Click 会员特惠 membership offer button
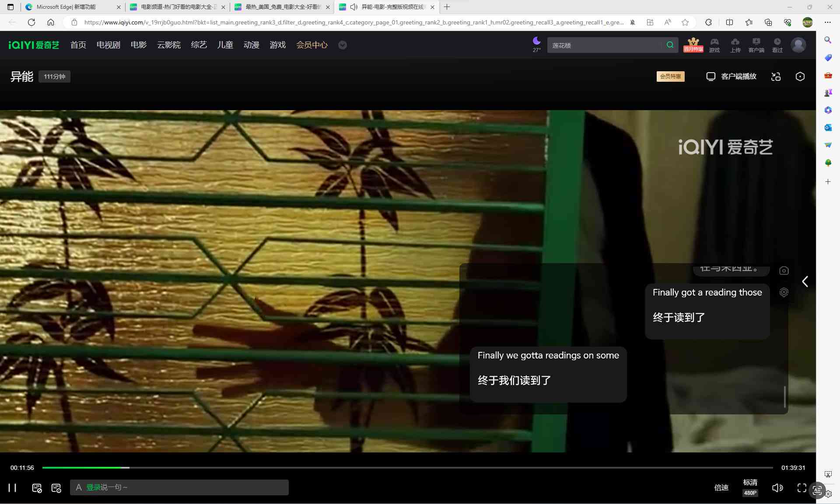Image resolution: width=840 pixels, height=504 pixels. (671, 76)
